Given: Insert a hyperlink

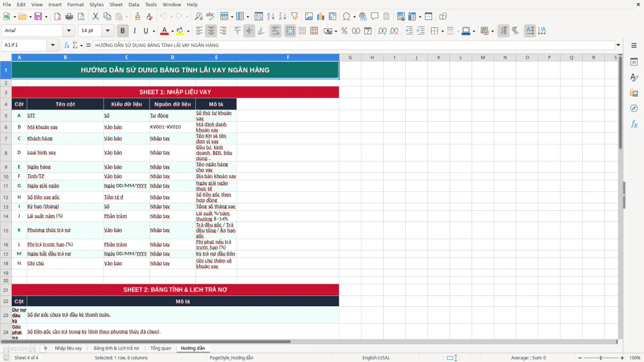Looking at the screenshot, I should [363, 17].
